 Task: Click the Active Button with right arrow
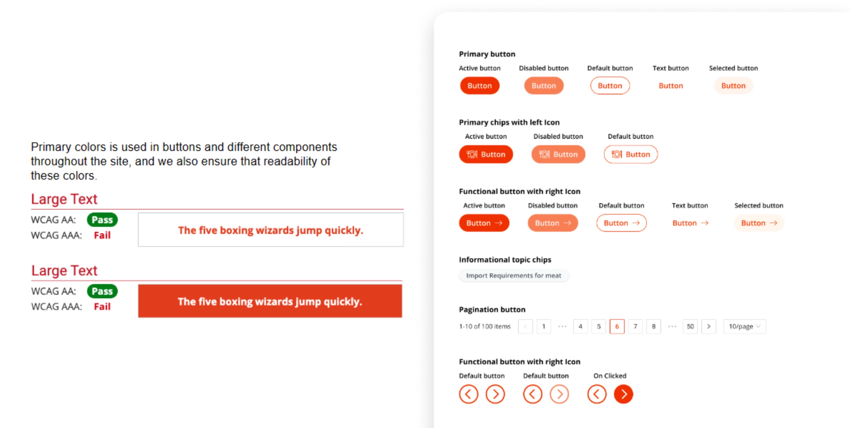pos(484,223)
